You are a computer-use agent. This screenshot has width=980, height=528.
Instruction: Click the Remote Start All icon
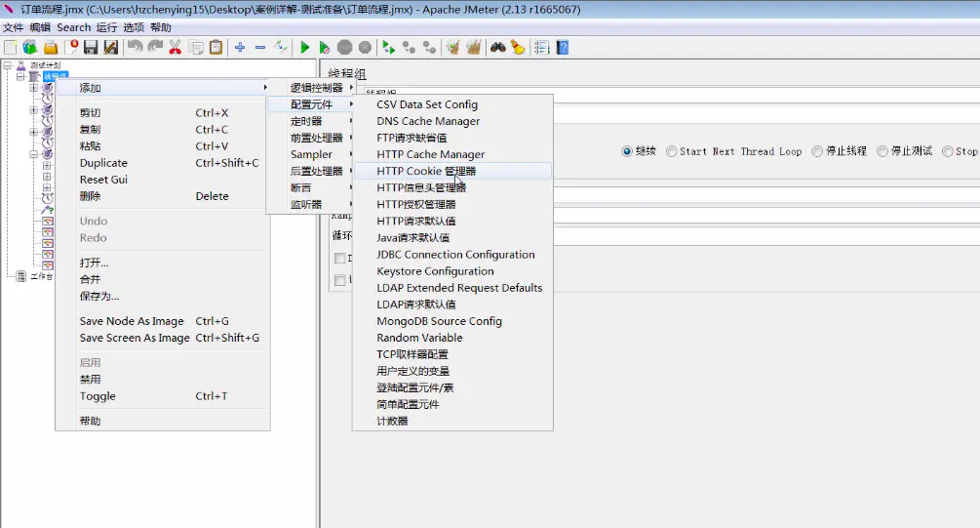(x=388, y=48)
